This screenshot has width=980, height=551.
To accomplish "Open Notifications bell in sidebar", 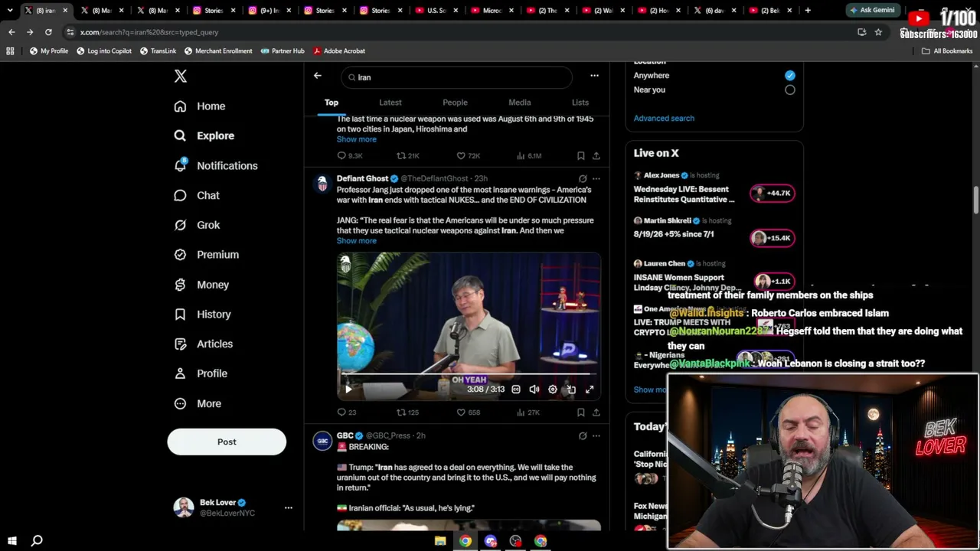I will point(217,165).
